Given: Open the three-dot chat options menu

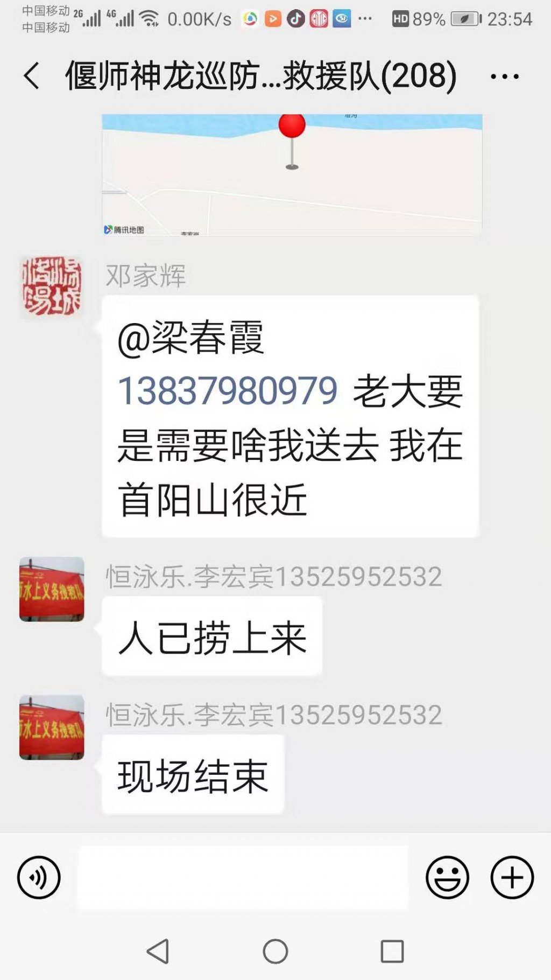Looking at the screenshot, I should (x=505, y=76).
